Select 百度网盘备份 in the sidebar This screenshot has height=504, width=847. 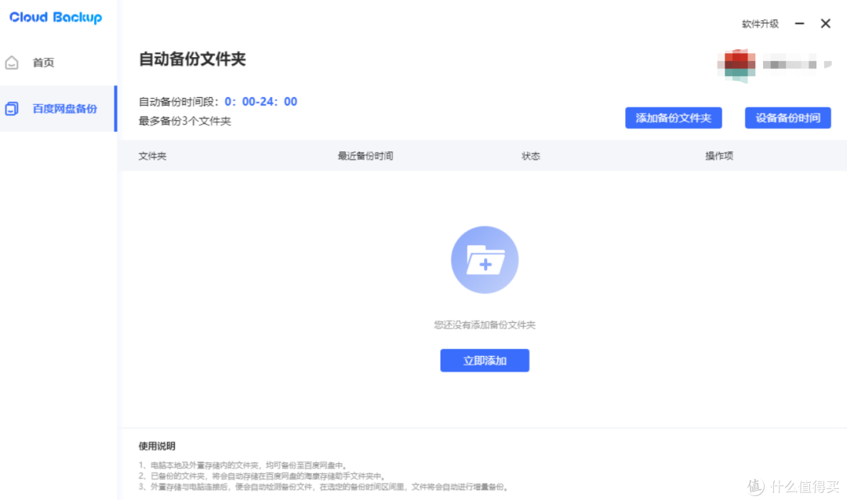coord(58,108)
